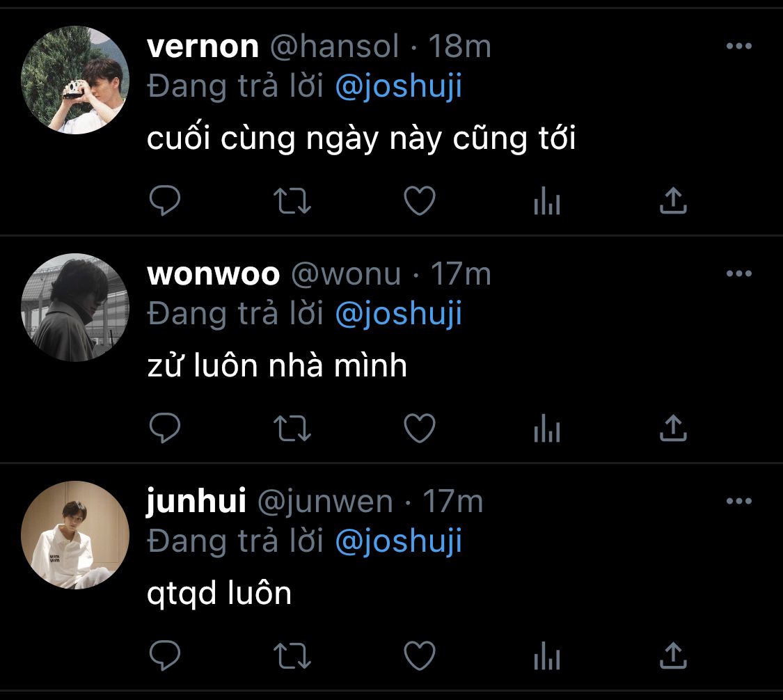Open more options on wonwoo's tweet
The image size is (783, 700).
pyautogui.click(x=739, y=273)
